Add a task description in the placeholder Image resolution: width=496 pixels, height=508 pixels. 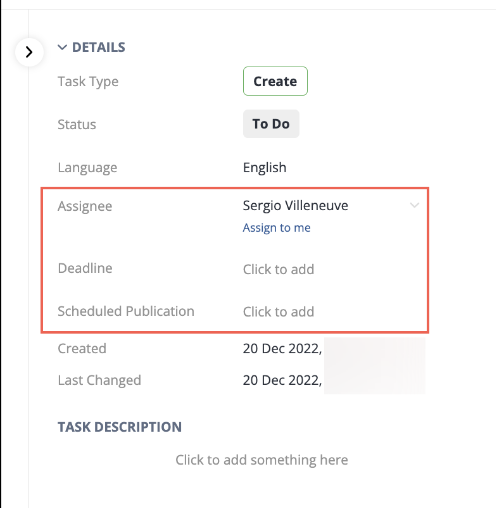262,460
